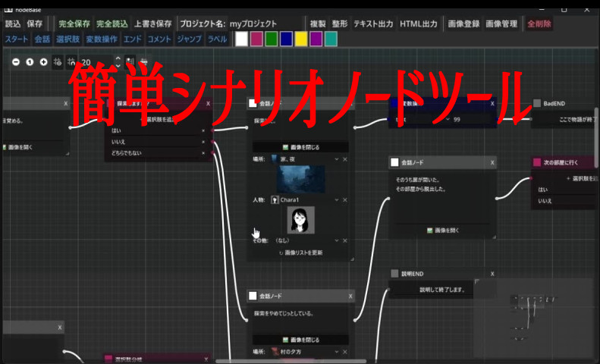Add a ラベル node
This screenshot has height=364, width=600.
coord(217,39)
